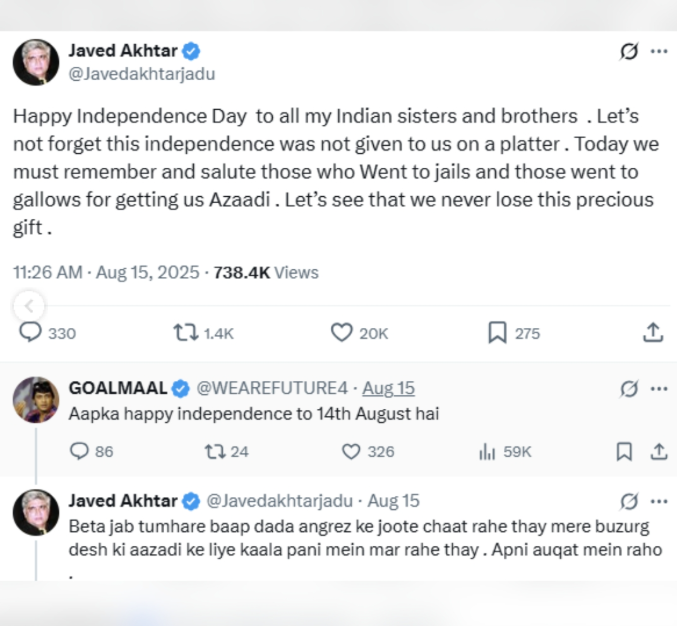Click the left arrow back button
This screenshot has width=677, height=626.
click(x=30, y=306)
